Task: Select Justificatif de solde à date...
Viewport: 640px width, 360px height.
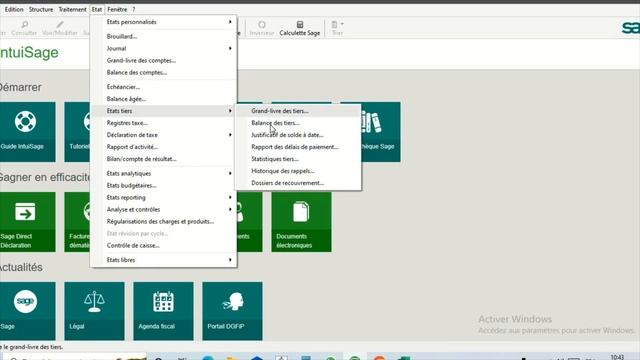Action: pyautogui.click(x=298, y=135)
